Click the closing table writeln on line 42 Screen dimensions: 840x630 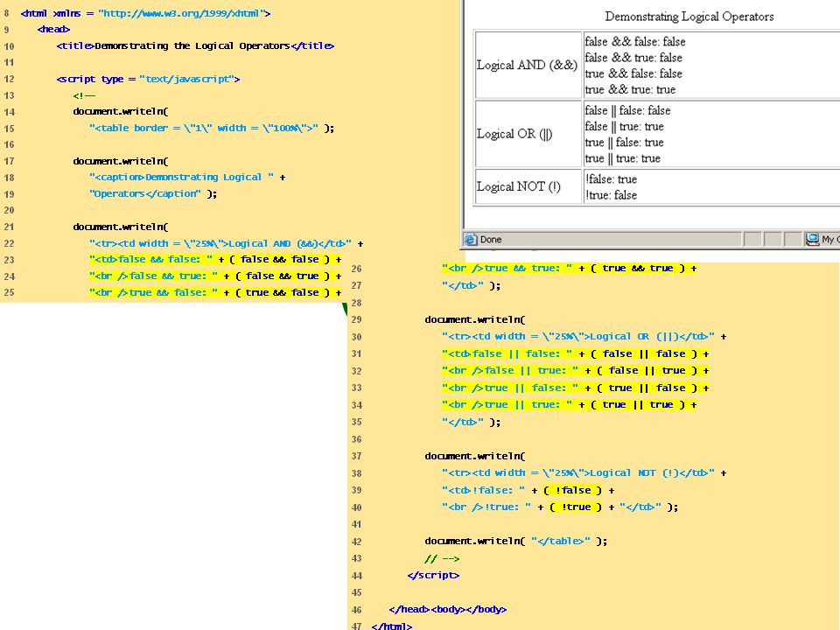pos(516,542)
